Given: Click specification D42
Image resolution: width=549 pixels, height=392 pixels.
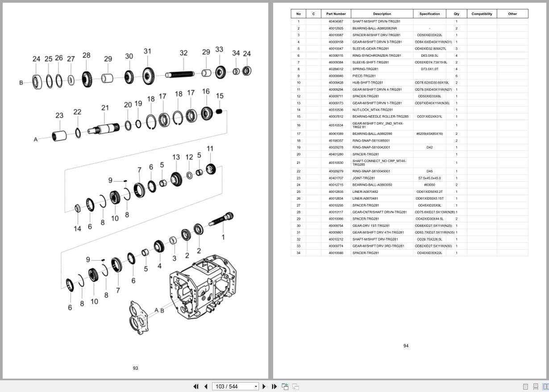Looking at the screenshot, I should (429, 147).
